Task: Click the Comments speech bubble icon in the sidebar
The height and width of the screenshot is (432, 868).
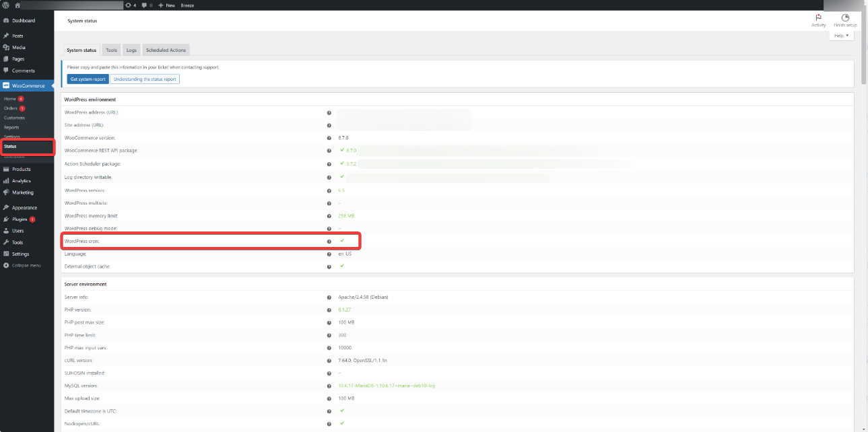Action: [x=6, y=70]
